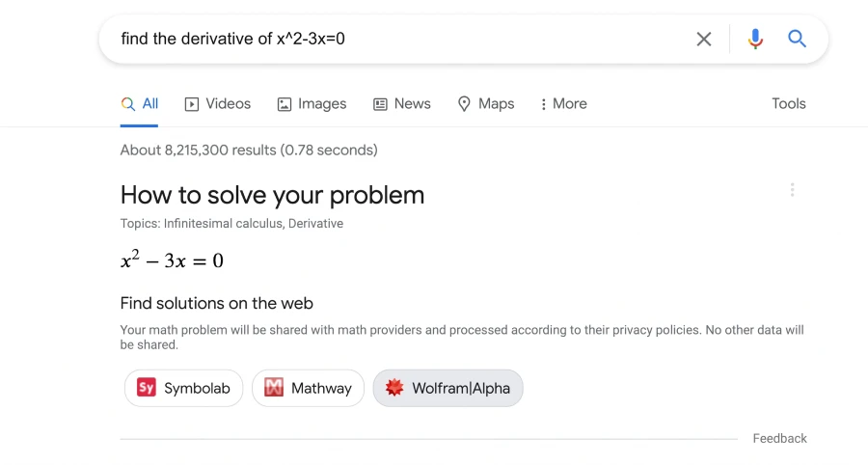Solve with the Symbolab button
This screenshot has width=868, height=465.
coord(184,388)
